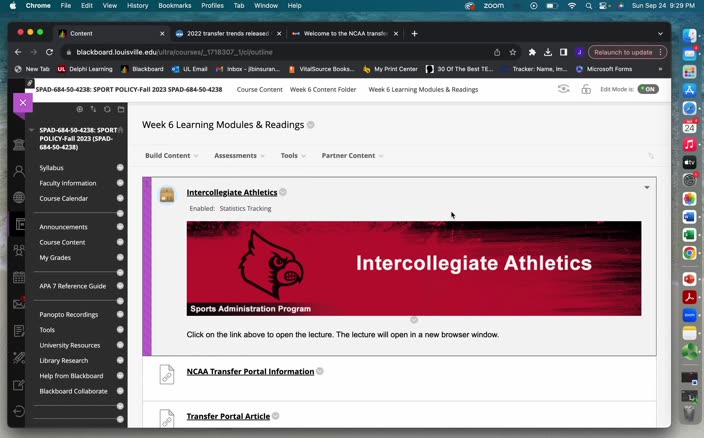The height and width of the screenshot is (438, 704).
Task: Open Chrome downloads icon
Action: tap(548, 52)
